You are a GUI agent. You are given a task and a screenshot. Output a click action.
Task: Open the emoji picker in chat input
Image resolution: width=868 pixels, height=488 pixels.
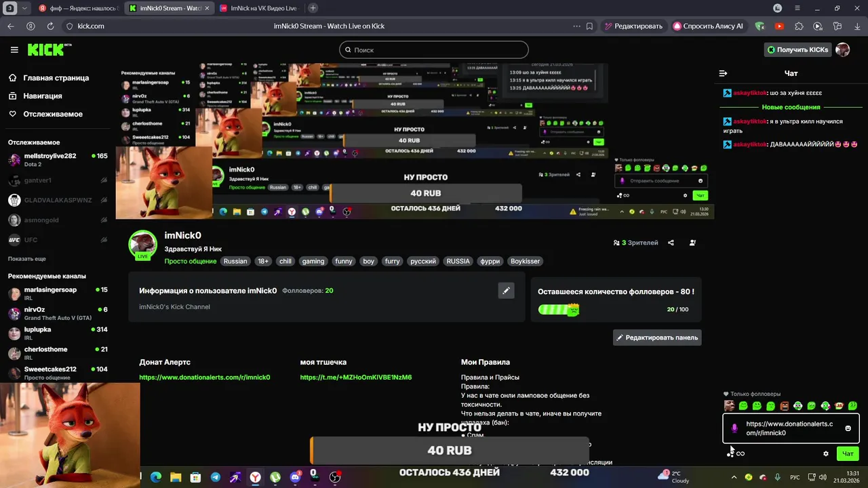coord(848,428)
